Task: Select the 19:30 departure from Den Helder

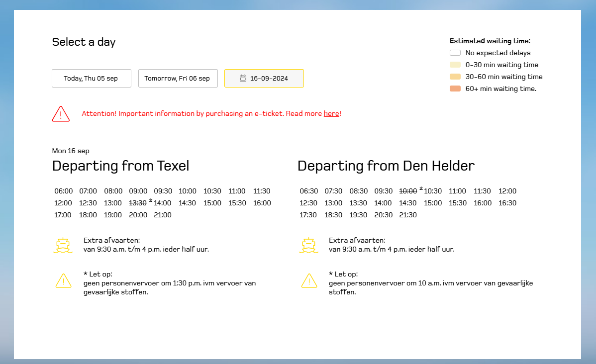Action: point(358,215)
